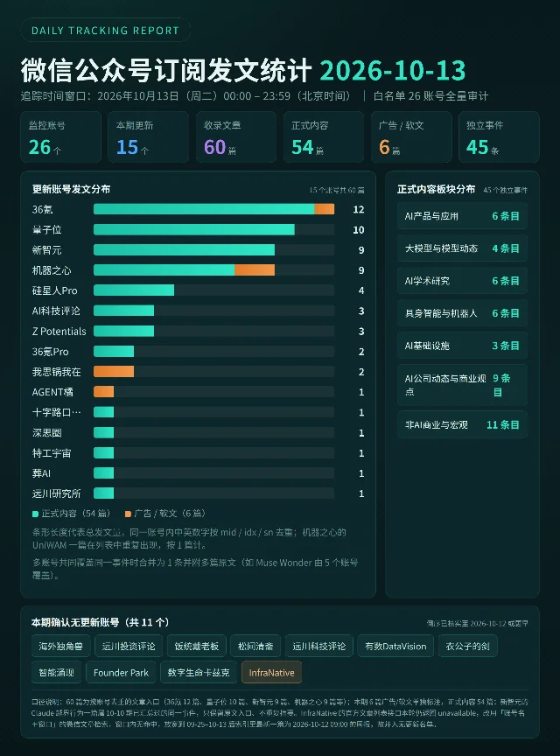Select the 深思圈 account label
Screen dimensions: 560x756
point(46,433)
